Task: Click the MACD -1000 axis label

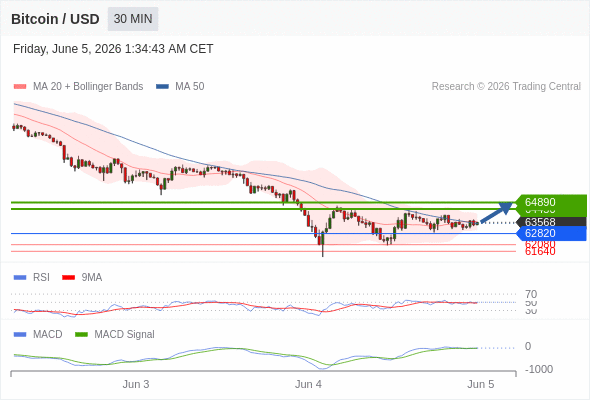Action: pos(539,369)
